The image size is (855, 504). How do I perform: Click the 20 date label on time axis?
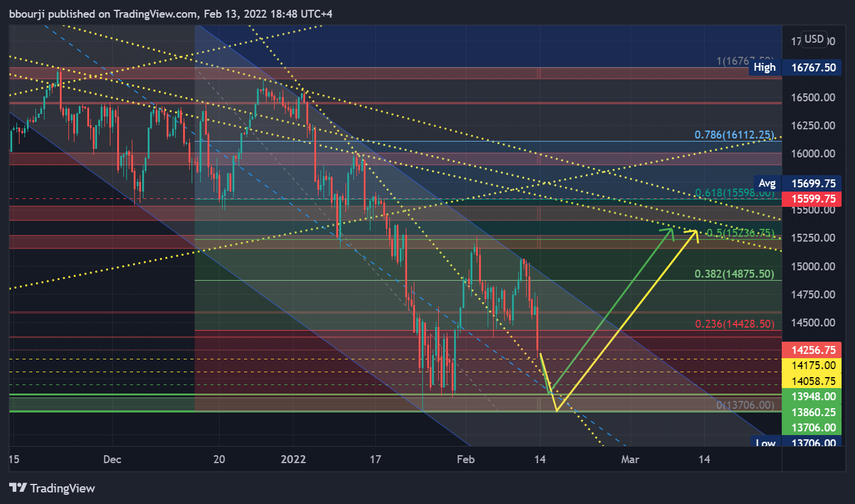tap(220, 459)
